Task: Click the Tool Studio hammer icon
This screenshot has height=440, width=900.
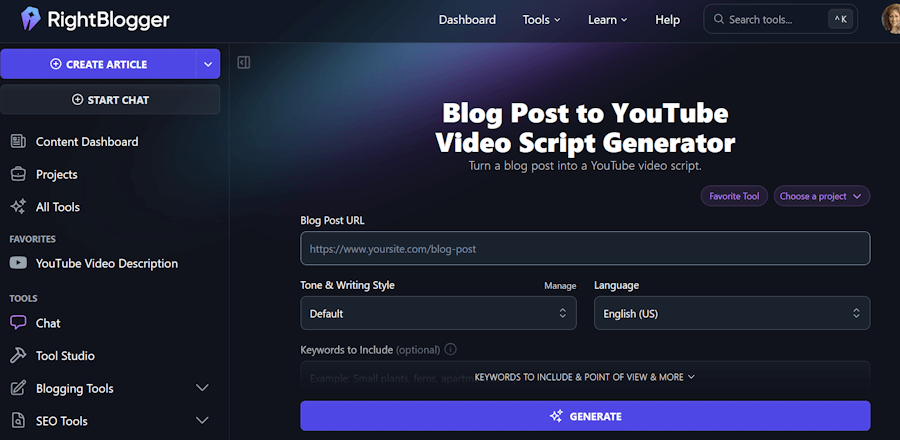Action: tap(18, 356)
